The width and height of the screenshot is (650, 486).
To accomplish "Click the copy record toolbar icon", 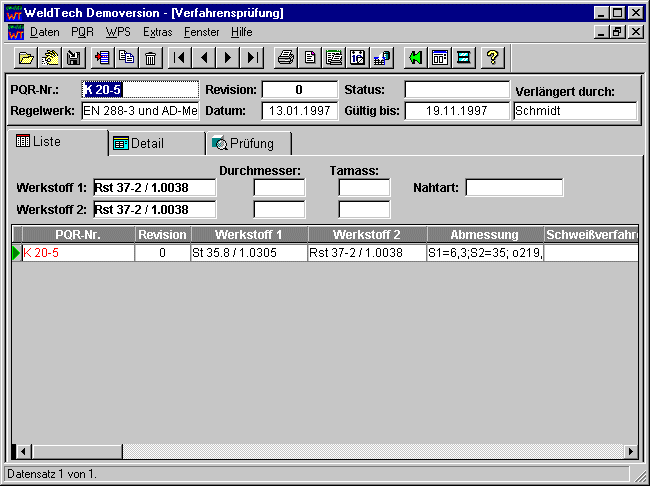I will [x=126, y=57].
